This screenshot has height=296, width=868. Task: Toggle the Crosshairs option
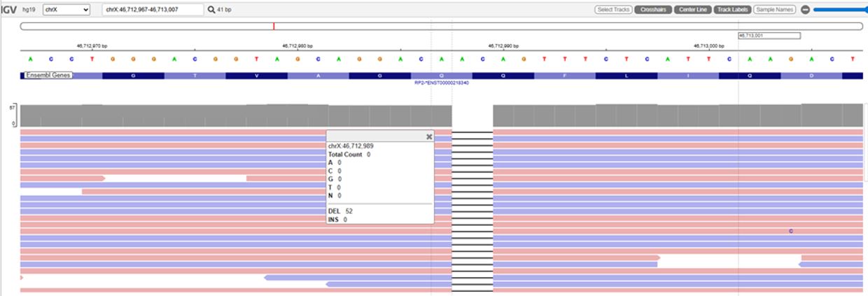click(652, 10)
